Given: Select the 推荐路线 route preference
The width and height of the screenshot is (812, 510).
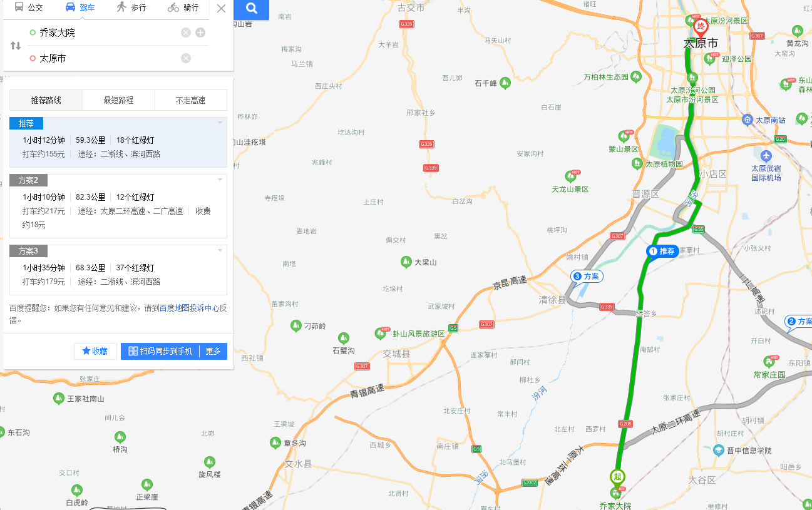Looking at the screenshot, I should (x=46, y=100).
